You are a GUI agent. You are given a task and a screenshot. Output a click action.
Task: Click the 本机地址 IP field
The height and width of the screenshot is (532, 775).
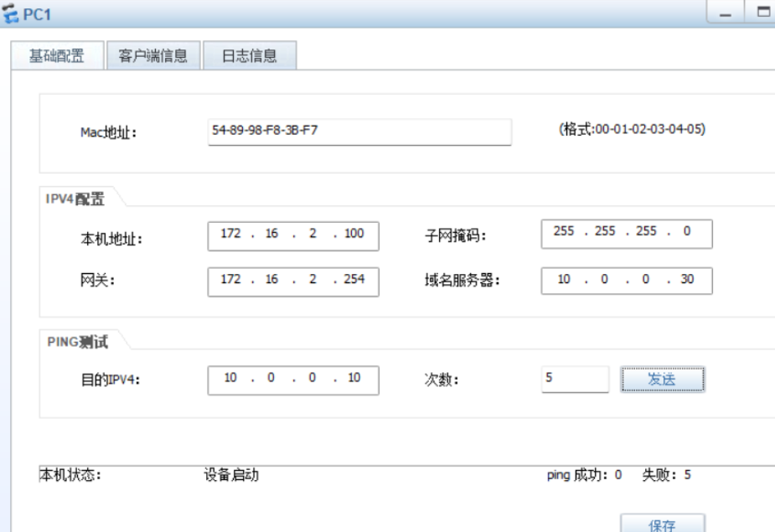click(293, 236)
